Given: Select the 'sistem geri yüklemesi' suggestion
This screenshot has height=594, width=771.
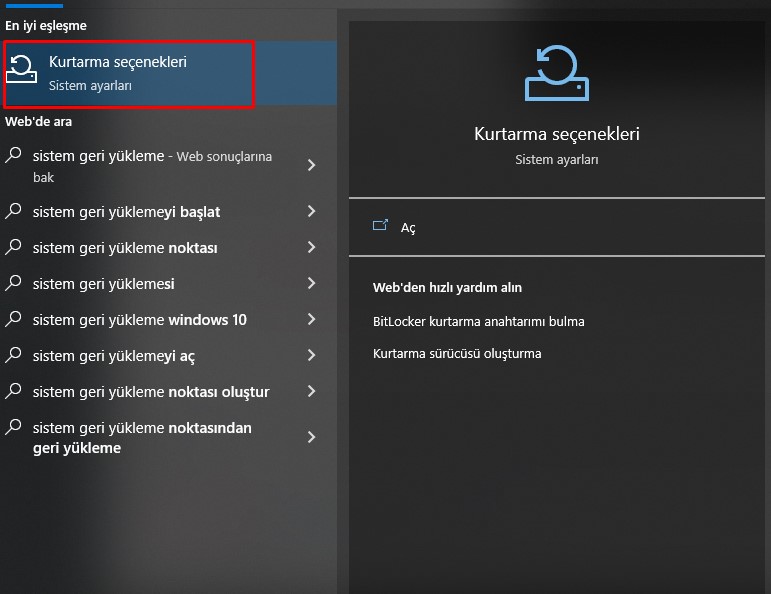Looking at the screenshot, I should 104,284.
